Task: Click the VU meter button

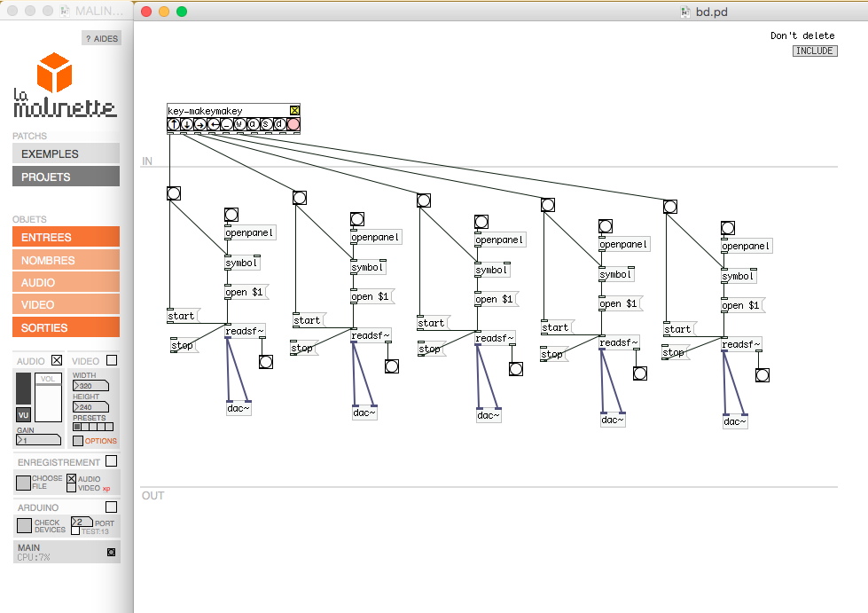Action: (x=23, y=414)
